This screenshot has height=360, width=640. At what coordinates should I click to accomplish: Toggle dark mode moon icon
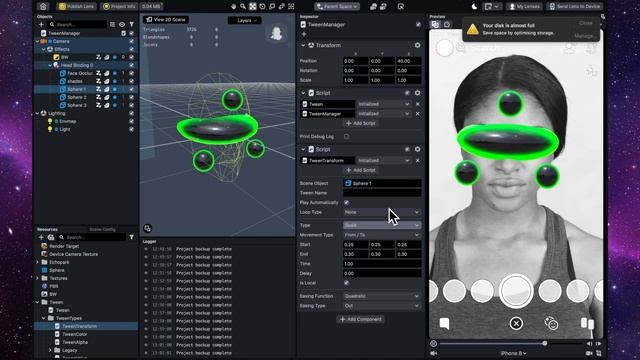[x=474, y=6]
